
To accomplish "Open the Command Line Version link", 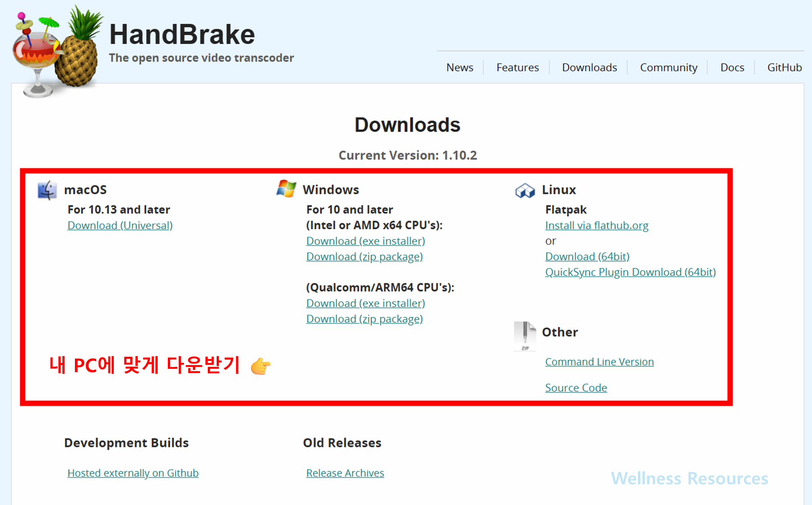I will click(599, 362).
